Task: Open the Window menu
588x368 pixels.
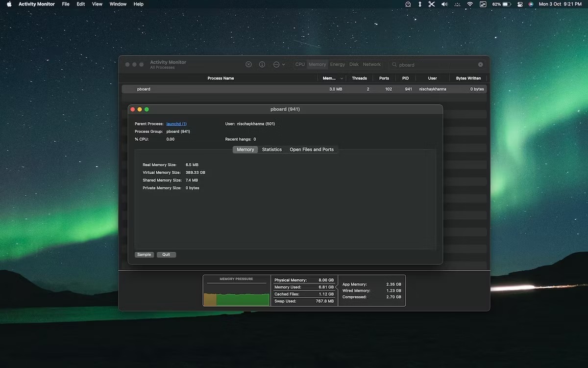Action: pos(118,4)
